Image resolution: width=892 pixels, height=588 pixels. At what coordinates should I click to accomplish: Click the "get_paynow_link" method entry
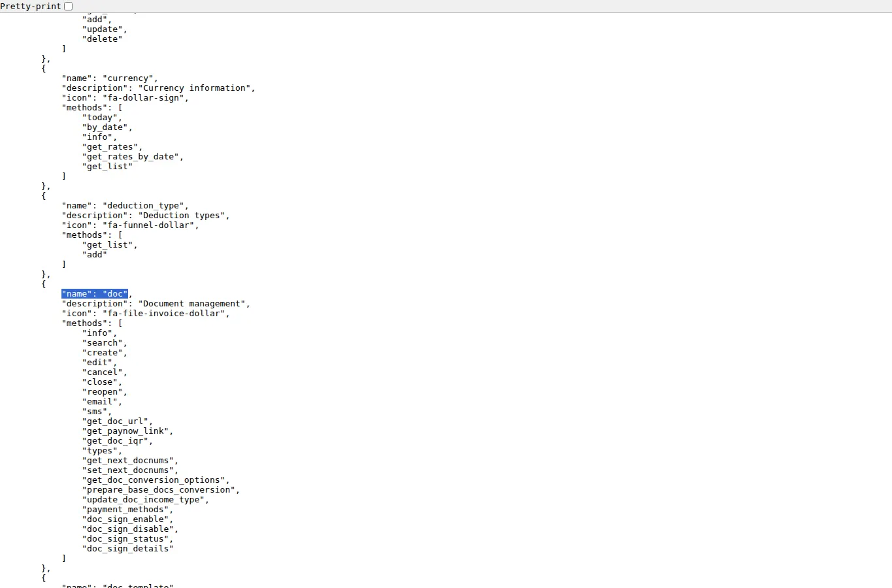pos(125,431)
